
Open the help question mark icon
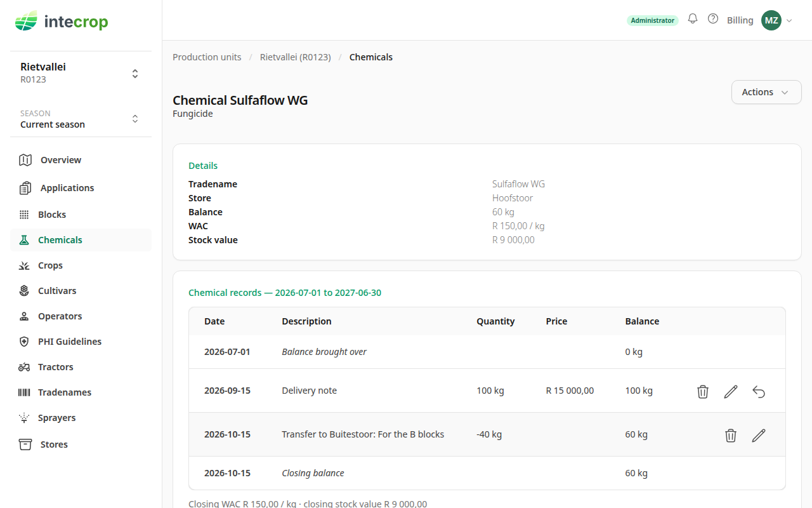[713, 19]
